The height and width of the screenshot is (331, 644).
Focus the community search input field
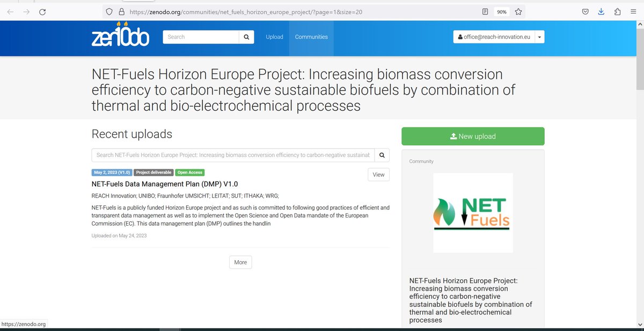233,155
